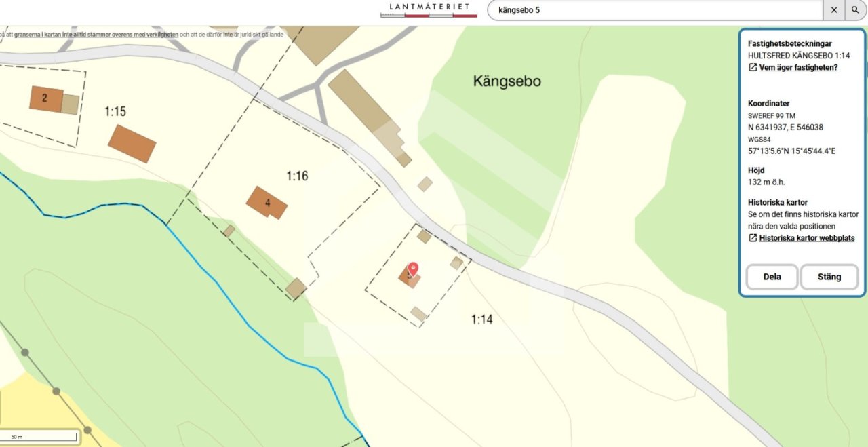Focus the search box containing kängsebo 5

(x=655, y=10)
